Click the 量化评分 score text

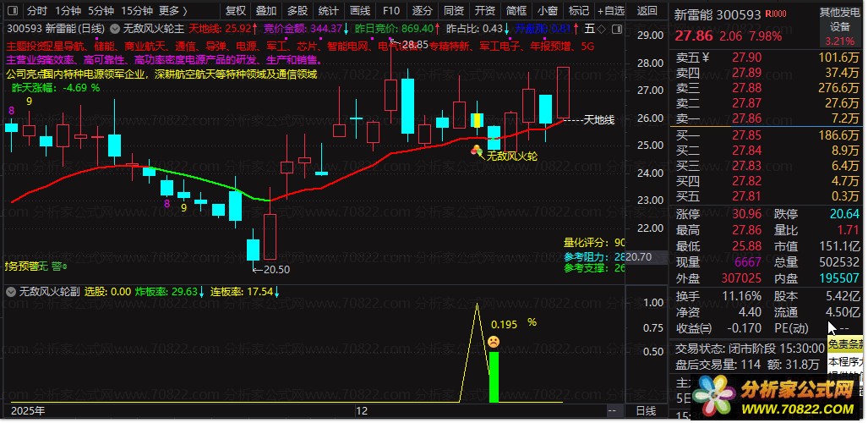click(594, 243)
